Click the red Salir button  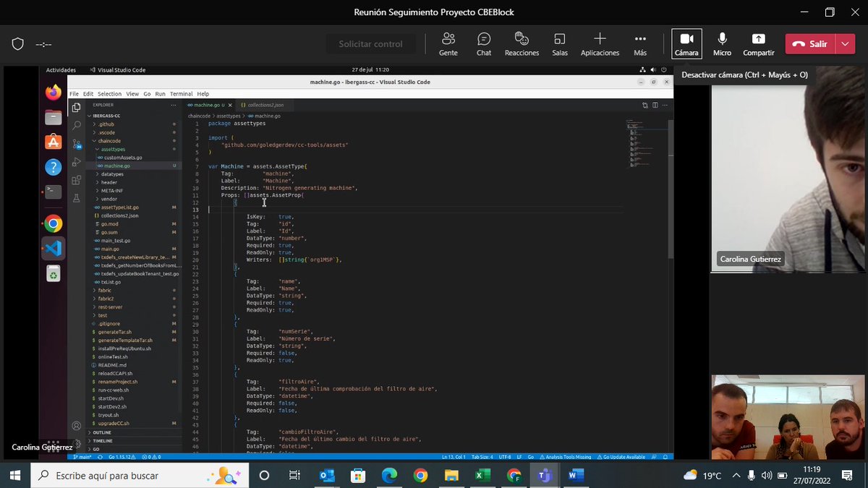(x=810, y=44)
